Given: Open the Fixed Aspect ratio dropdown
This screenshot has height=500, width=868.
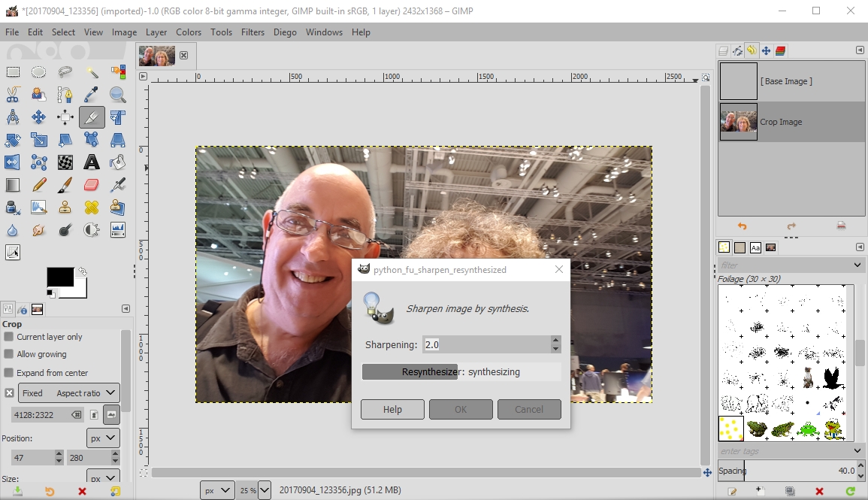Looking at the screenshot, I should pos(68,393).
